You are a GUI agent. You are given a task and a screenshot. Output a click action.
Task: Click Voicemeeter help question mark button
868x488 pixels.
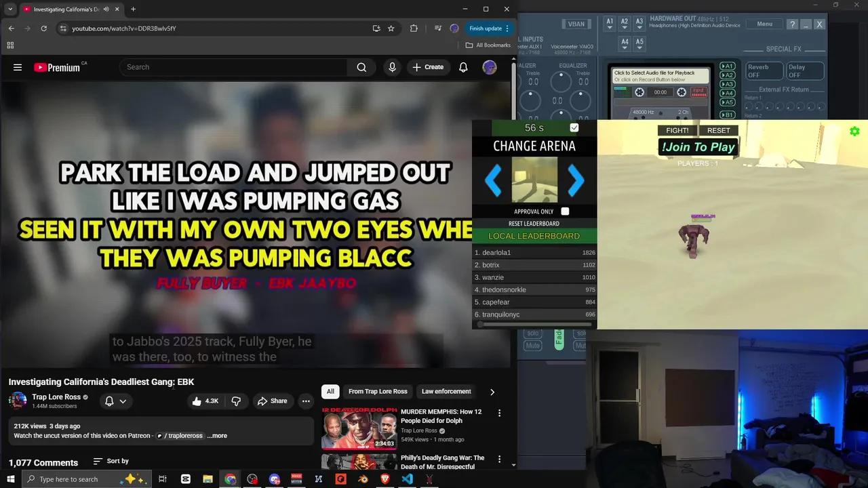click(792, 24)
